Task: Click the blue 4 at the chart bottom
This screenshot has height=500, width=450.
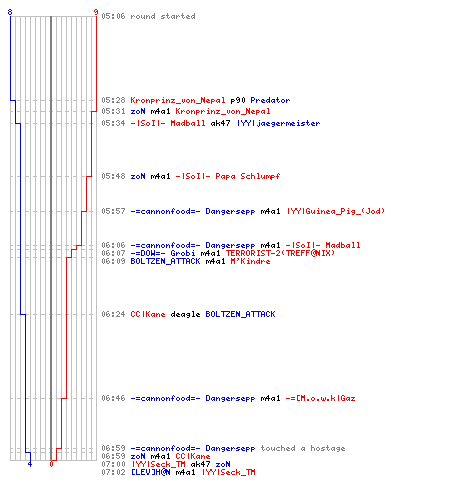Action: (30, 464)
